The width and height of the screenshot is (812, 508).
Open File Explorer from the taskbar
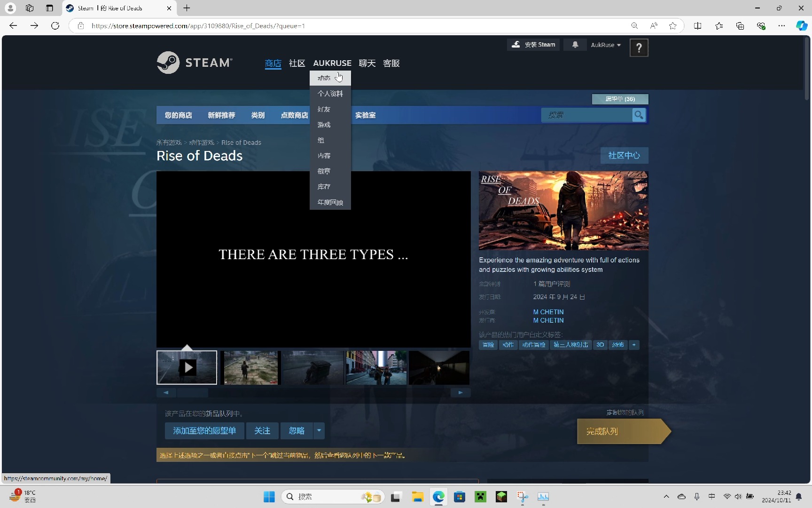417,497
